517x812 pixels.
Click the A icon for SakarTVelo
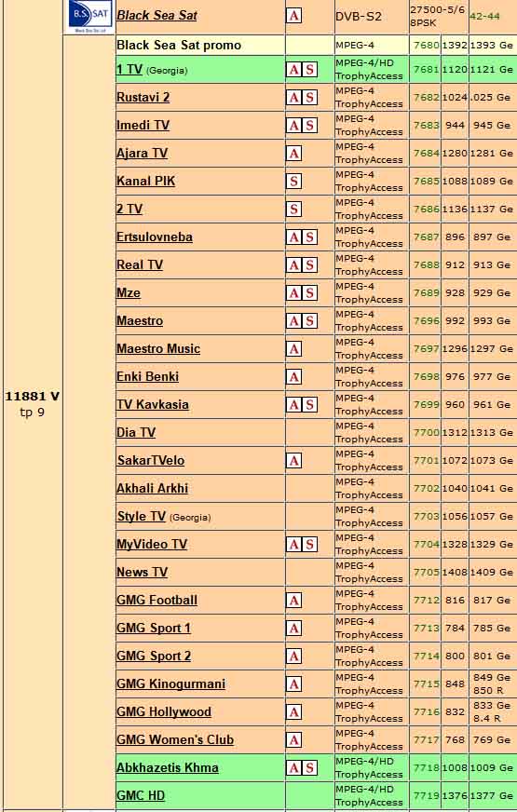(x=293, y=460)
